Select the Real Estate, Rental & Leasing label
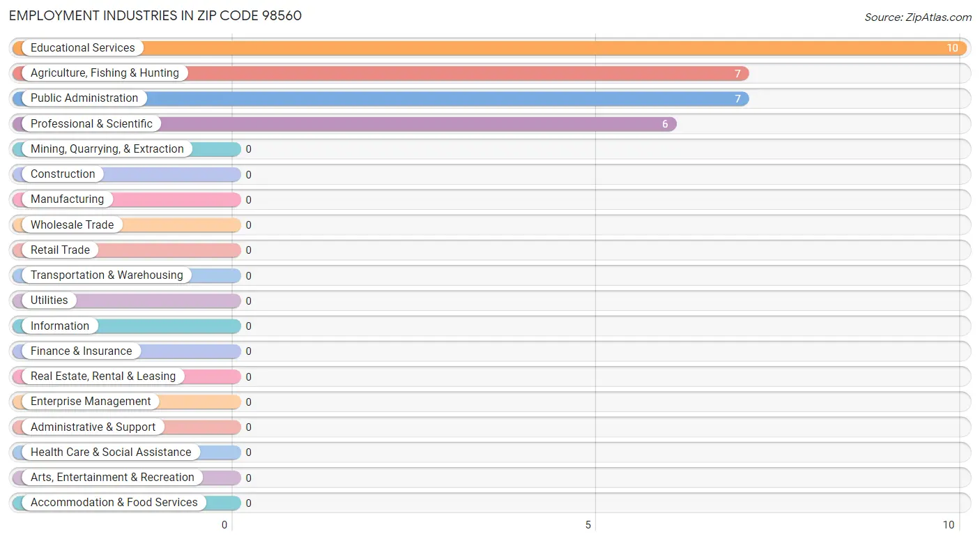The width and height of the screenshot is (980, 541). point(103,376)
